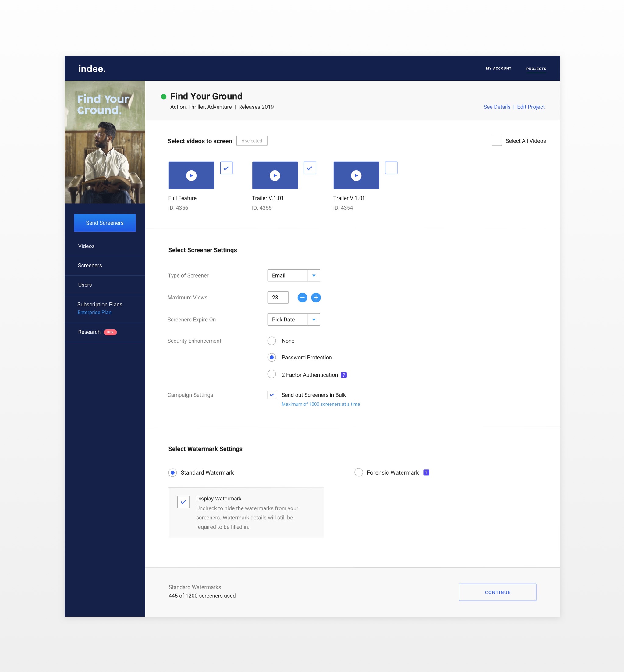The image size is (624, 672).
Task: Open Type of Screener Email dropdown
Action: click(293, 275)
